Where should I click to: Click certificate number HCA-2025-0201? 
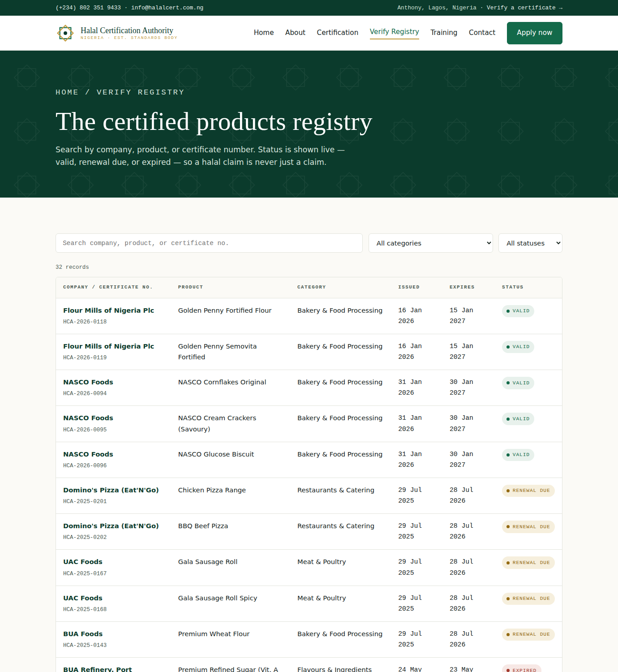point(85,501)
